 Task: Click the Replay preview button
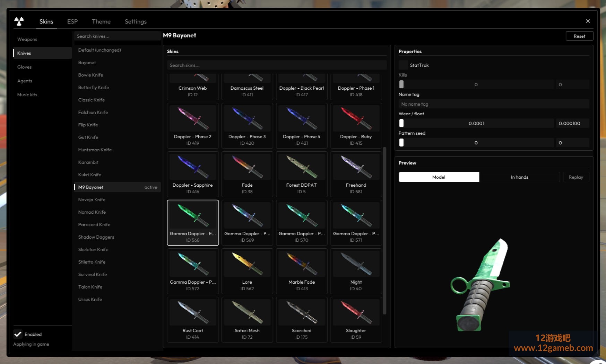click(576, 177)
